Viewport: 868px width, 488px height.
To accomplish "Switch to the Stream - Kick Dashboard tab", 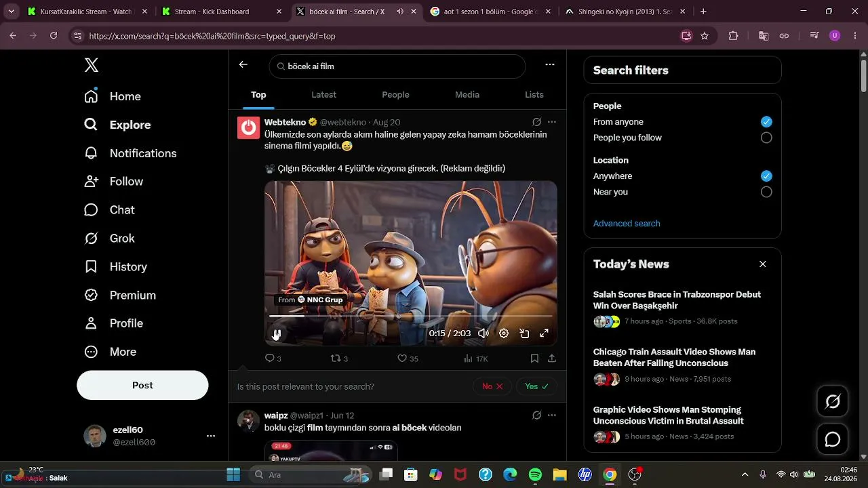I will click(x=222, y=12).
